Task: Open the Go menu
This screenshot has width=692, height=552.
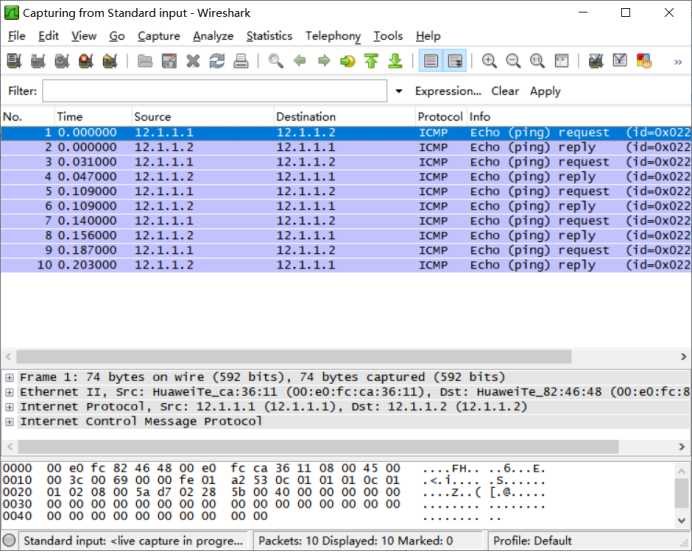Action: pos(117,36)
